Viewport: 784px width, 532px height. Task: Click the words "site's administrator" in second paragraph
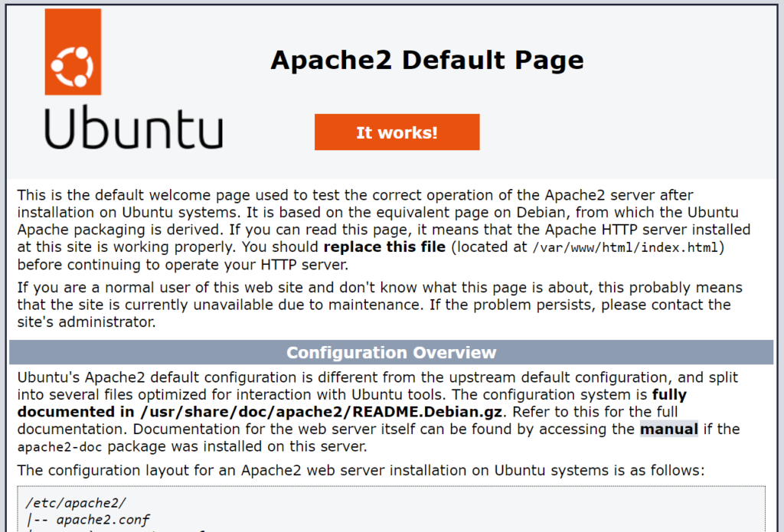86,321
